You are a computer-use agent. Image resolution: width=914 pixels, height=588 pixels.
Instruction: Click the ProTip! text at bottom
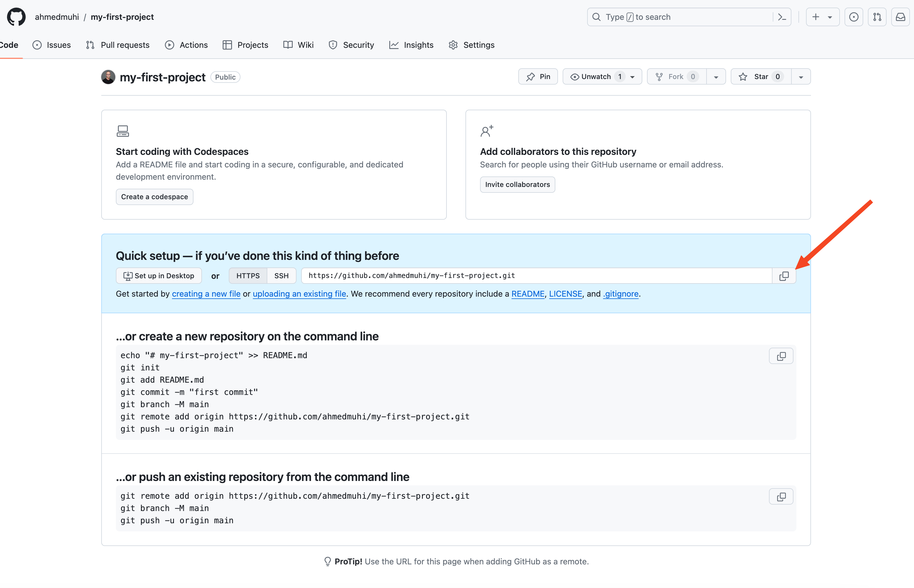[x=348, y=561]
